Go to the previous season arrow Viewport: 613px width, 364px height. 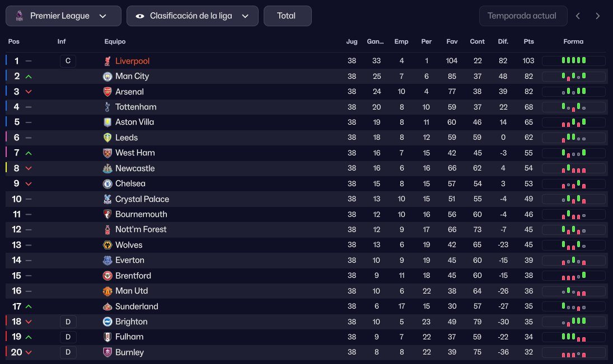click(x=578, y=16)
